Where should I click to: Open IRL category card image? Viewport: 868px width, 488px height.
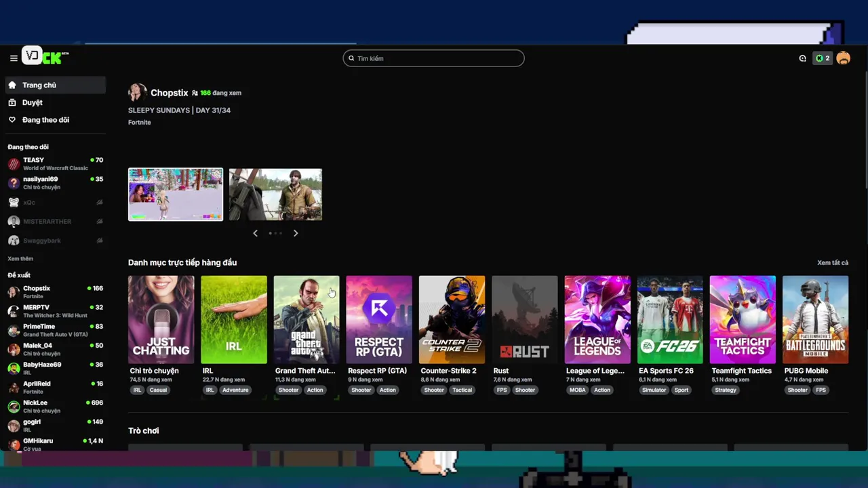234,319
